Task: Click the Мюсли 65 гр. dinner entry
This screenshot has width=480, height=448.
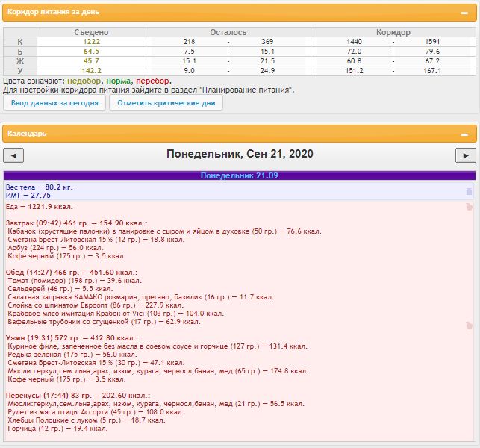Action: click(158, 371)
